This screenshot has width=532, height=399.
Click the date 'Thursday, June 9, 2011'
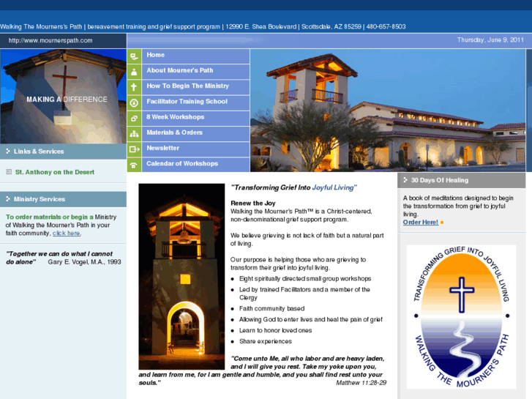coord(490,40)
